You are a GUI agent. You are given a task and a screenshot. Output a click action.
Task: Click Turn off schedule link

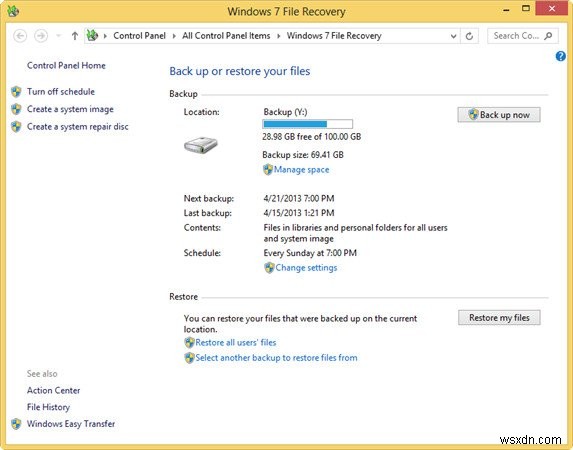tap(61, 91)
